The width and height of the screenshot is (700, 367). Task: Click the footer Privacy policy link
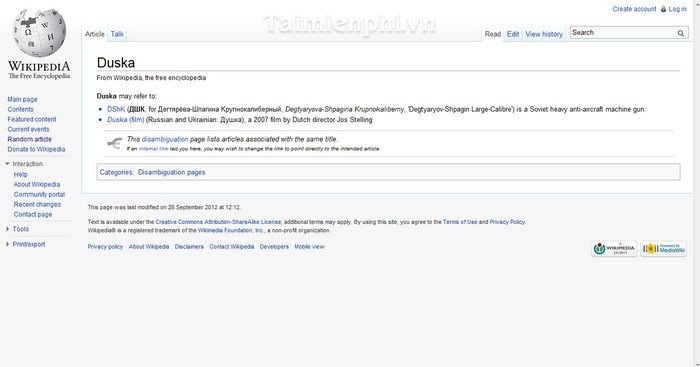[x=105, y=246]
